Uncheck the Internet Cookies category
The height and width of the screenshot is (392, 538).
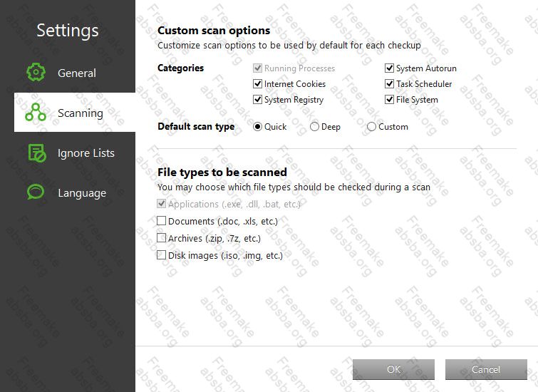pyautogui.click(x=257, y=84)
